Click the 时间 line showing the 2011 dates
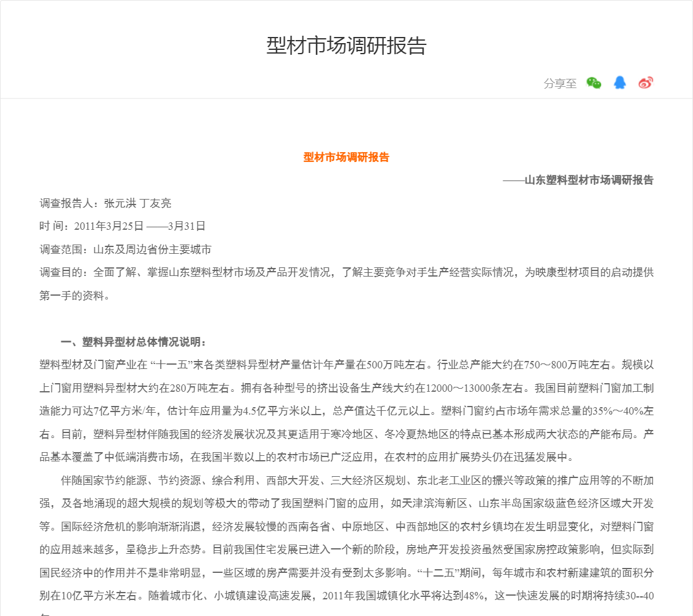Screen dimensions: 693x616 tap(123, 226)
